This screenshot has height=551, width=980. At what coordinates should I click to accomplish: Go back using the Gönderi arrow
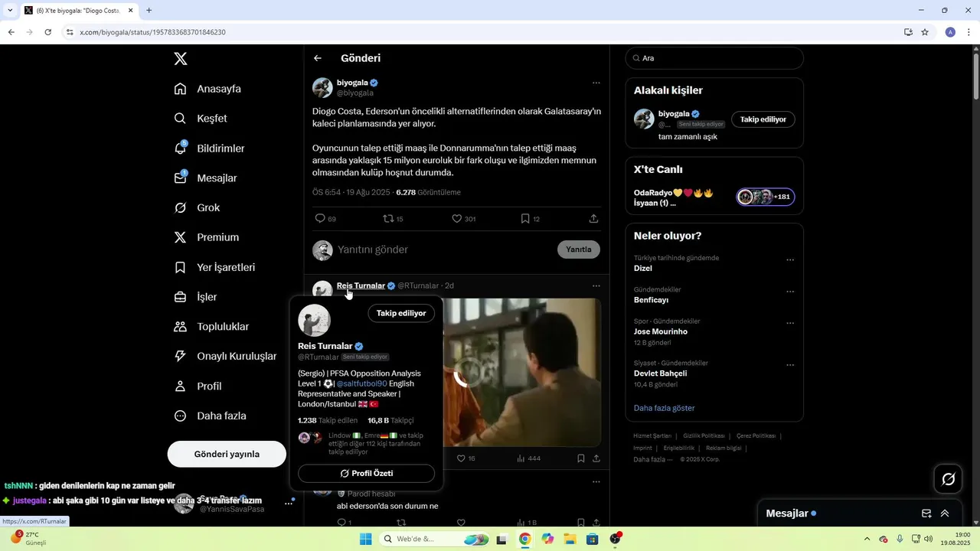[318, 58]
